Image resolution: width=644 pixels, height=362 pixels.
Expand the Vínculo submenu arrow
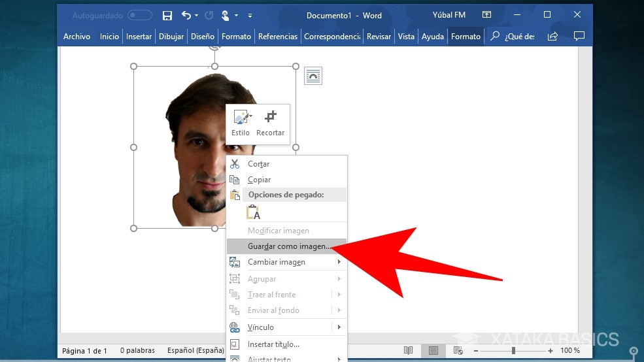[339, 327]
